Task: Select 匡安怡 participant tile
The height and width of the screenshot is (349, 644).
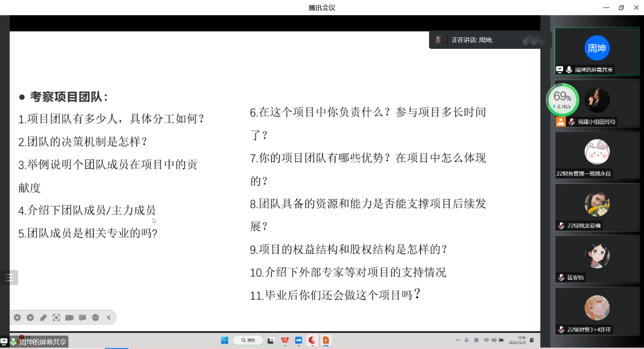Action: [597, 259]
